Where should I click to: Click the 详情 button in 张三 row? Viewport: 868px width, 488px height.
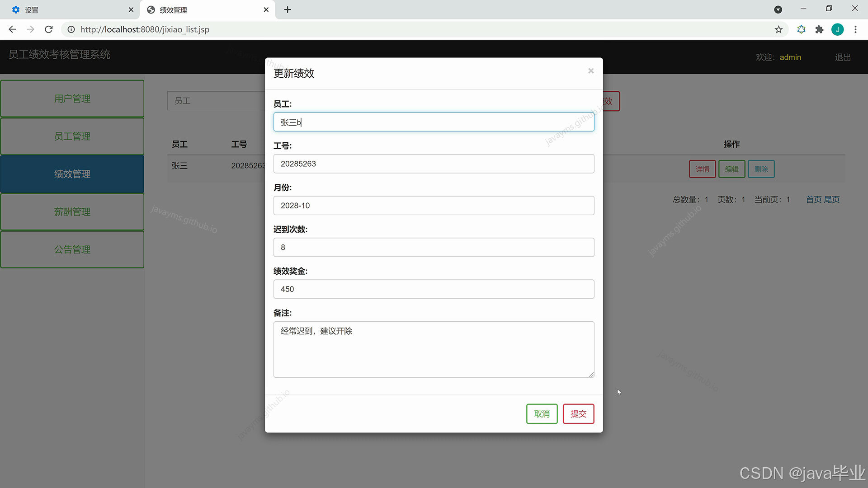pos(702,169)
